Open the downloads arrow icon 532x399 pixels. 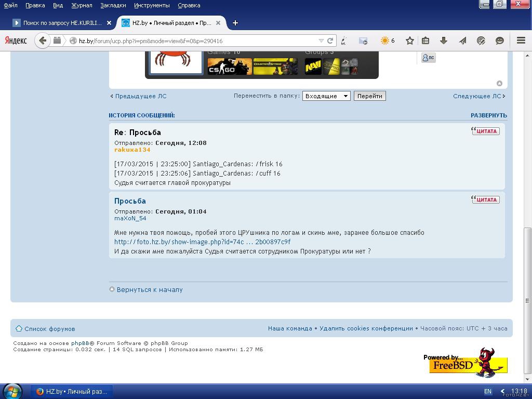[x=444, y=41]
